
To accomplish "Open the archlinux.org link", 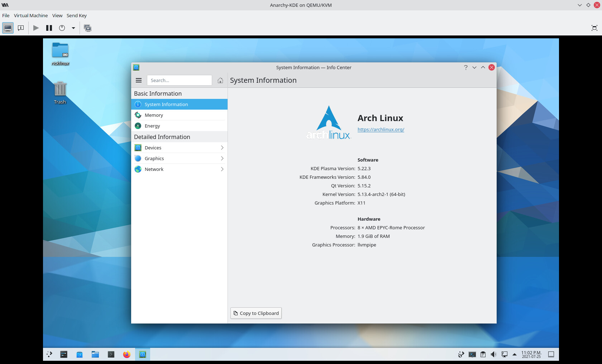I will coord(381,129).
